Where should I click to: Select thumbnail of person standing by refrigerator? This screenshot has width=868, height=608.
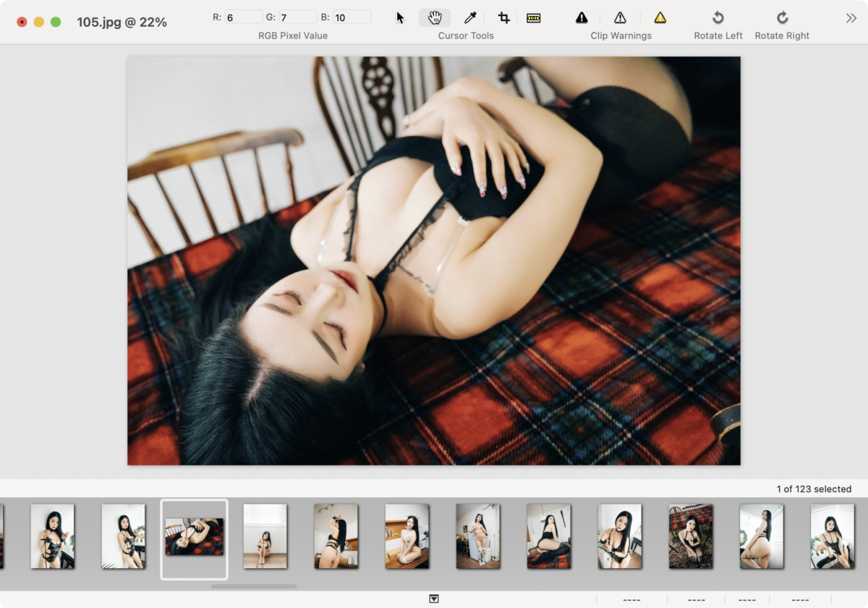(x=477, y=536)
